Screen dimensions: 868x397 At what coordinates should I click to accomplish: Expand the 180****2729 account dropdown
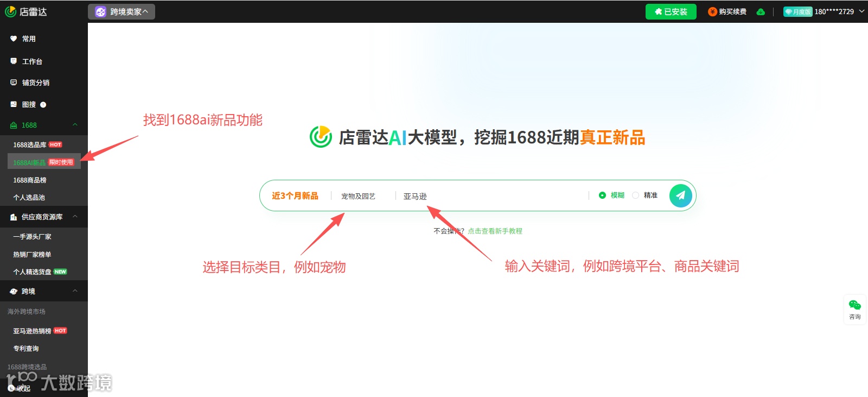[x=824, y=11]
